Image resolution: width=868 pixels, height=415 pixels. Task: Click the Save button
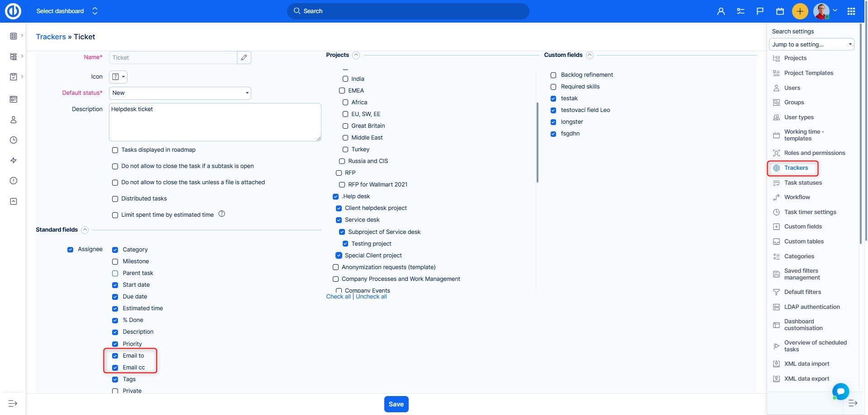[396, 404]
